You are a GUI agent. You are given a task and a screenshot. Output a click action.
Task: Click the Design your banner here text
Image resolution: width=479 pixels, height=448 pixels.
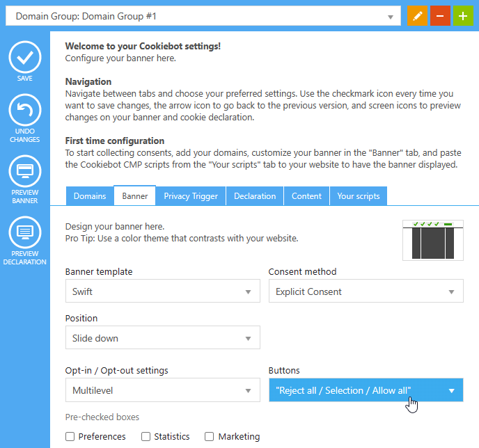(x=115, y=227)
